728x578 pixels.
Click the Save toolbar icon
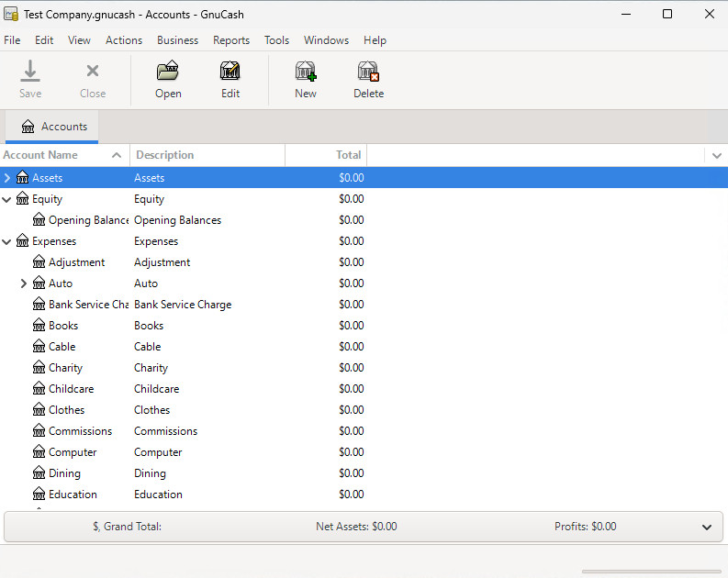30,71
